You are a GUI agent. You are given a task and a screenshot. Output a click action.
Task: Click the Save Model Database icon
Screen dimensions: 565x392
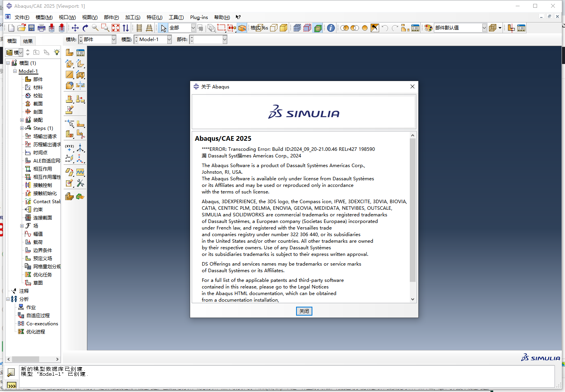tap(31, 28)
